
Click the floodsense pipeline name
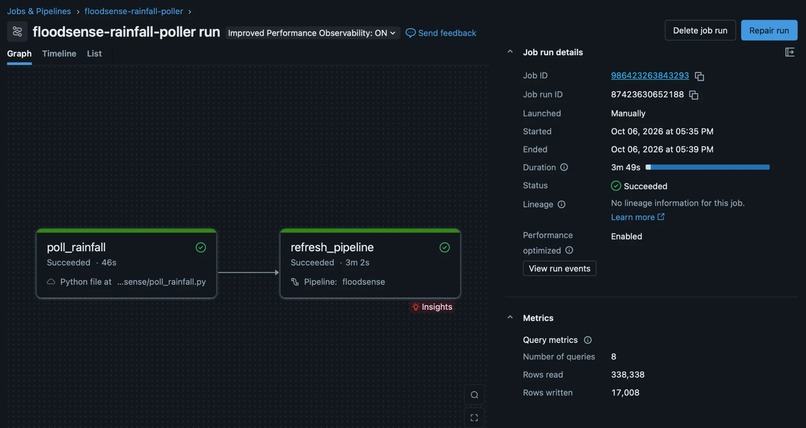click(x=363, y=282)
